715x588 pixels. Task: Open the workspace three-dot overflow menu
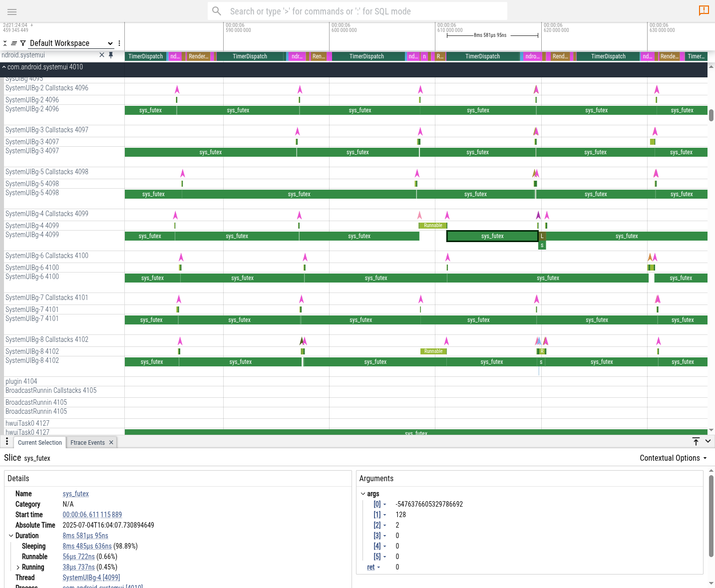pyautogui.click(x=119, y=43)
